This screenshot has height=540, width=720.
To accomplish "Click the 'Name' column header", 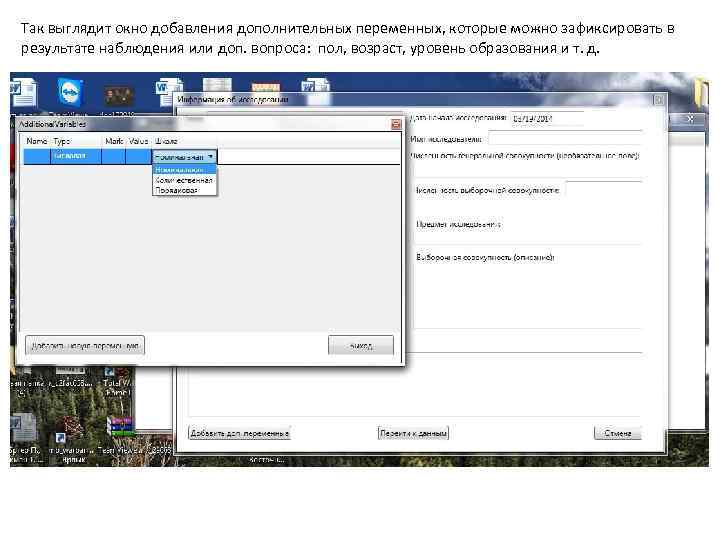I will click(37, 141).
